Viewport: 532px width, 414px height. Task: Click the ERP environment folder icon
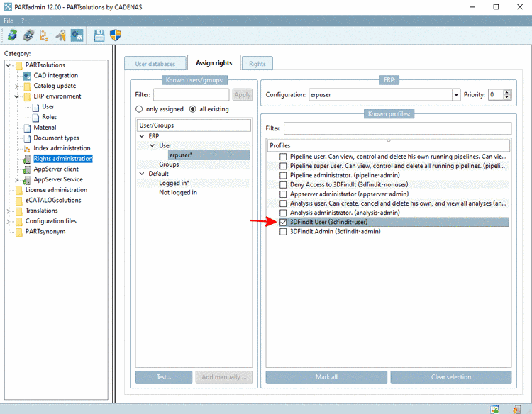(27, 96)
